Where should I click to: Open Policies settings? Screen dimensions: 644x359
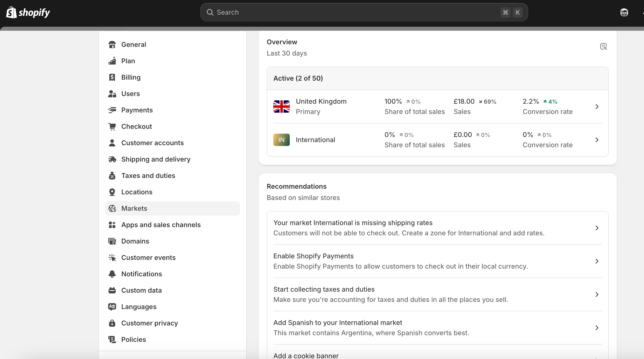172,340
